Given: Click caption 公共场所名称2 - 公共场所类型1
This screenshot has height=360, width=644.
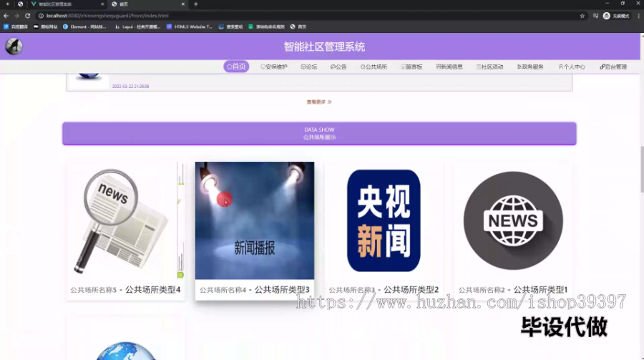Looking at the screenshot, I should [x=513, y=290].
